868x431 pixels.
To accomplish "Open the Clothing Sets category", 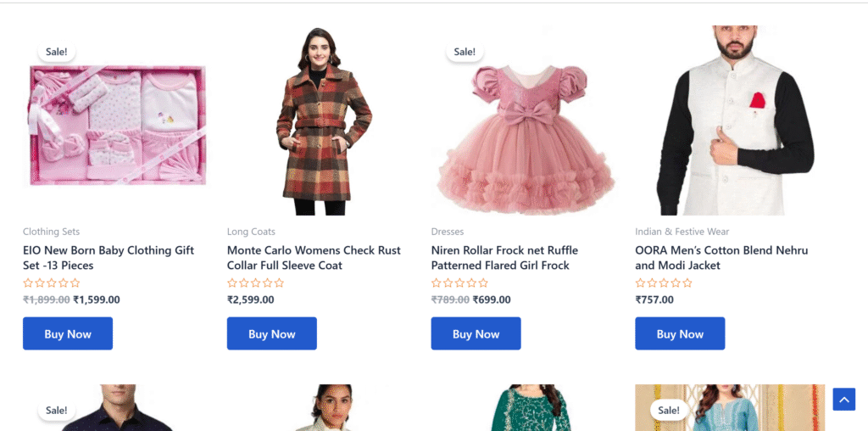I will (51, 232).
